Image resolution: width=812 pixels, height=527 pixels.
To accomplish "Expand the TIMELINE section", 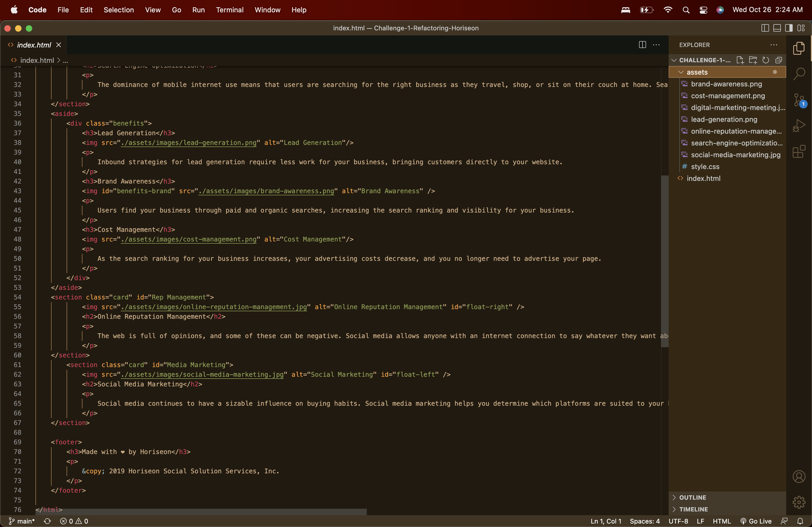I will pyautogui.click(x=693, y=509).
